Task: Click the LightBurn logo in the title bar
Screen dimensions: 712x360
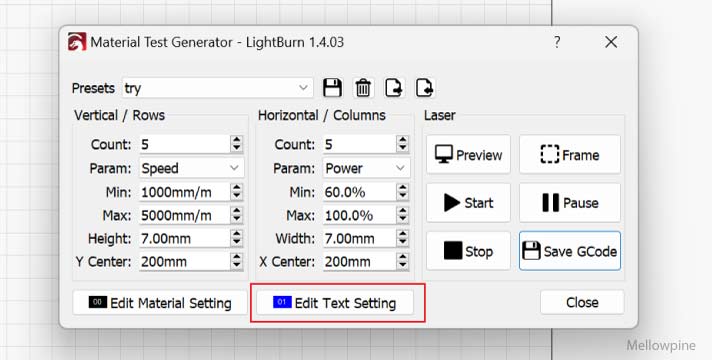Action: (x=77, y=42)
